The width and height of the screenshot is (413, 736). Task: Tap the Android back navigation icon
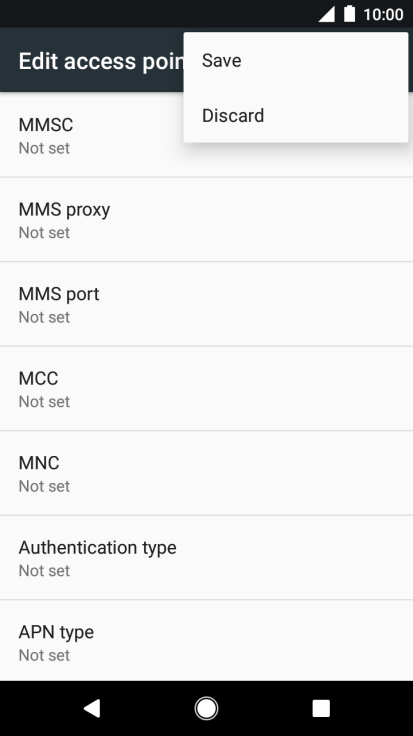tap(92, 708)
